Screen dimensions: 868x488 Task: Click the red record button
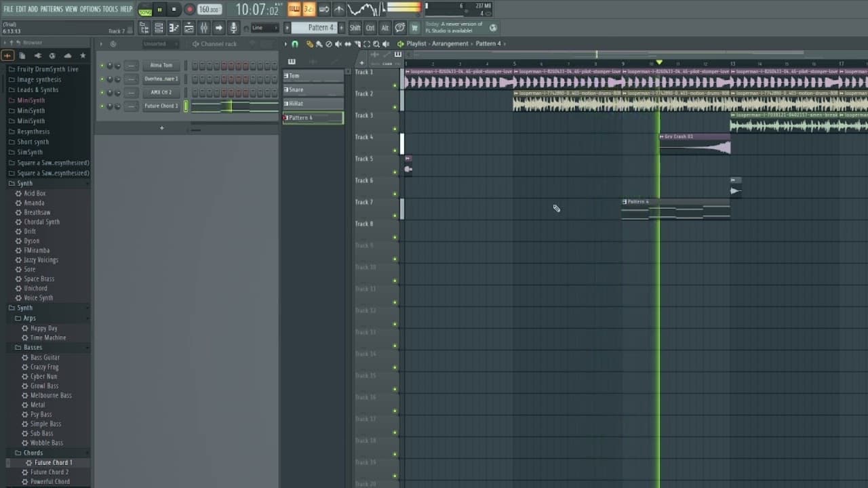pyautogui.click(x=190, y=9)
